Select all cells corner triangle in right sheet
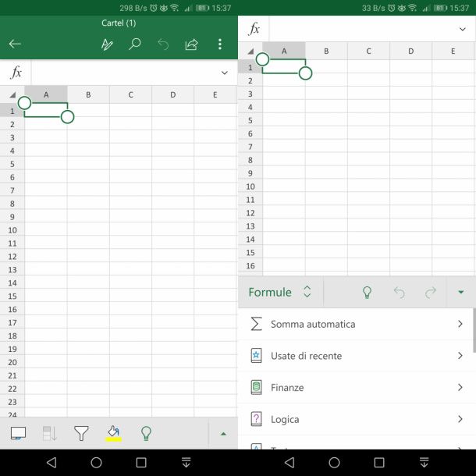 tap(250, 52)
